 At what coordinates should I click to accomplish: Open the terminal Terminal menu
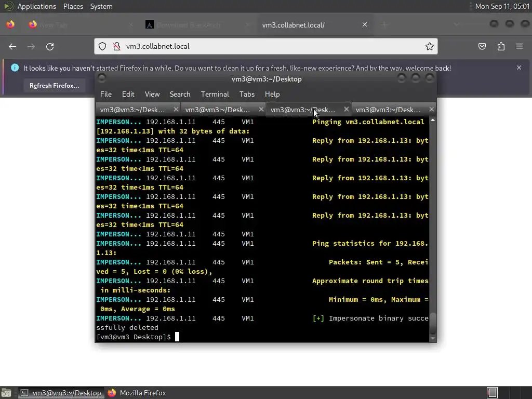click(x=215, y=95)
